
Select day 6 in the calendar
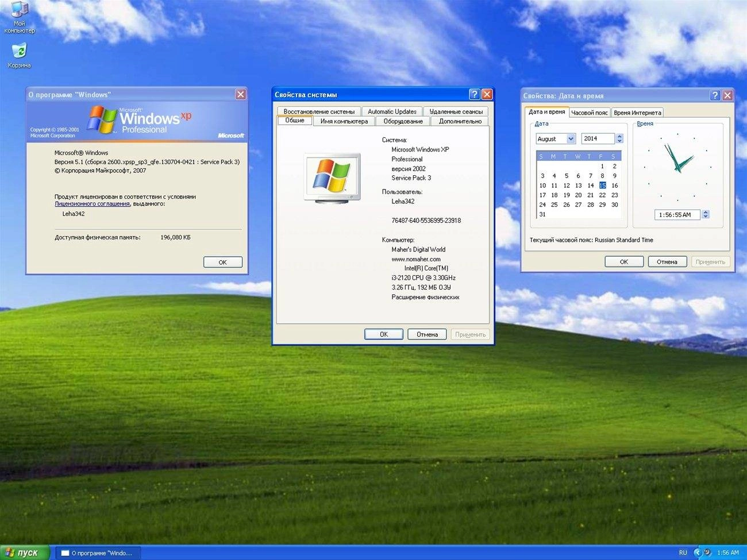point(578,176)
